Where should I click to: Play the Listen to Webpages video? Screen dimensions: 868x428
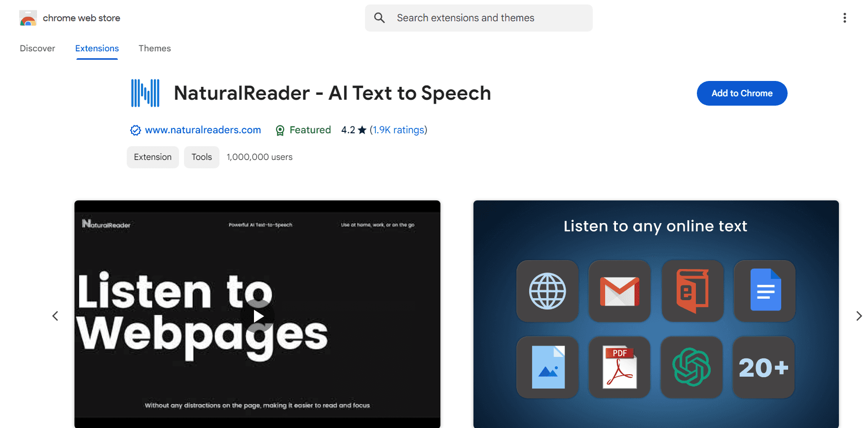point(257,316)
